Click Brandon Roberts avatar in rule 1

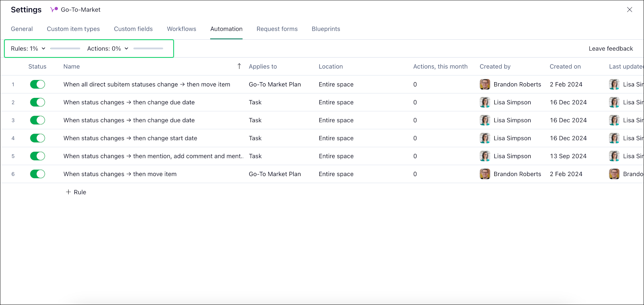pos(485,84)
